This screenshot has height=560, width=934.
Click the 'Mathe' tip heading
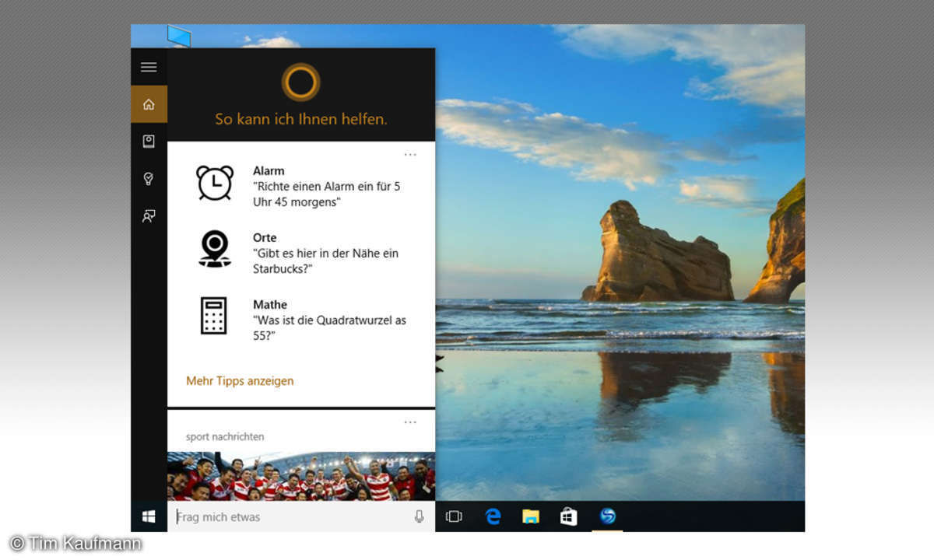coord(270,305)
